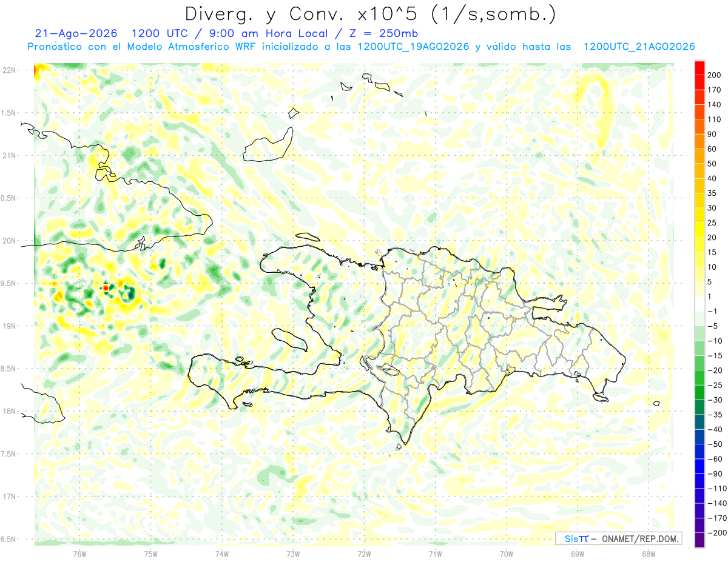Click the bottommost dark purple color scale swatch
This screenshot has height=562, width=728.
pos(699,540)
